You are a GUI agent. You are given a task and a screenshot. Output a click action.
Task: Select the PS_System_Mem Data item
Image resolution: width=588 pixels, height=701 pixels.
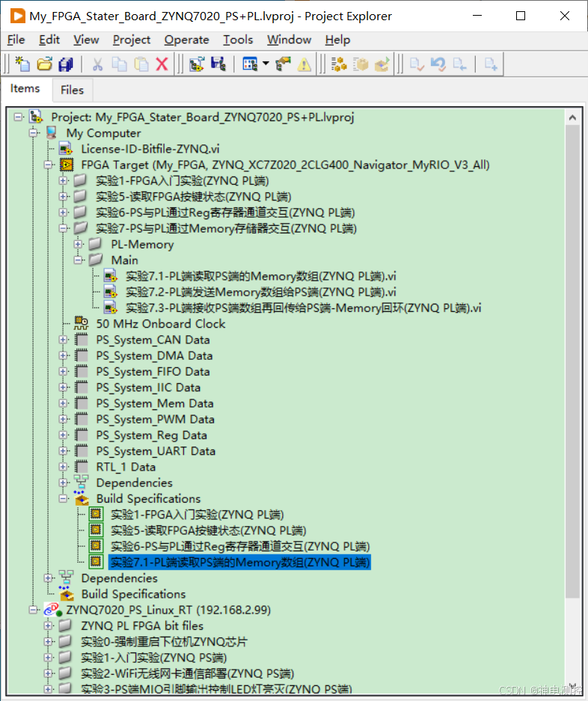pos(155,403)
